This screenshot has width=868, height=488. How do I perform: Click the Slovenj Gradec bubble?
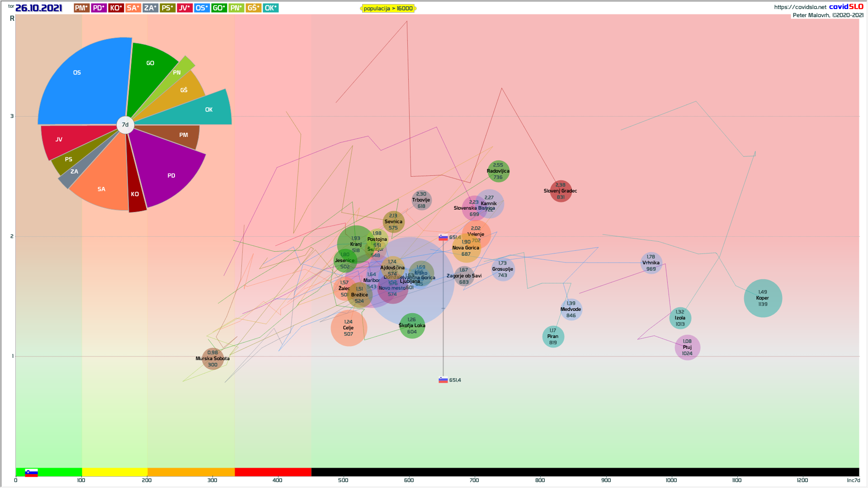(x=561, y=191)
